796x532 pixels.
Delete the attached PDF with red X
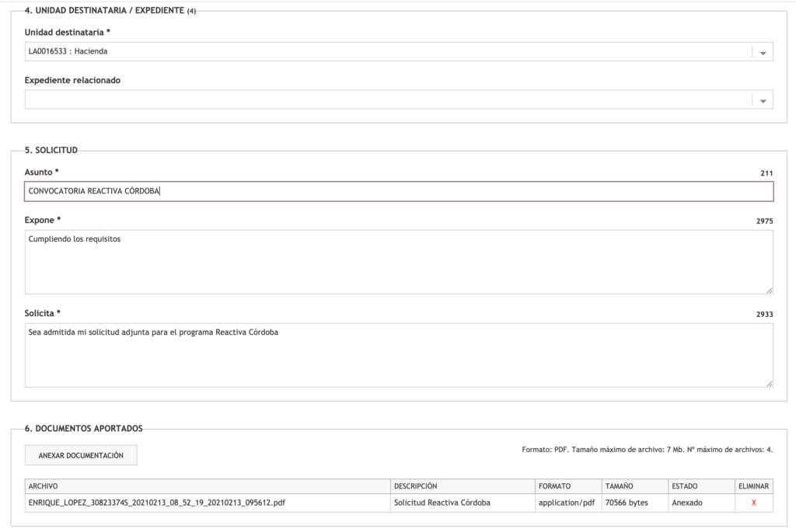[x=753, y=503]
